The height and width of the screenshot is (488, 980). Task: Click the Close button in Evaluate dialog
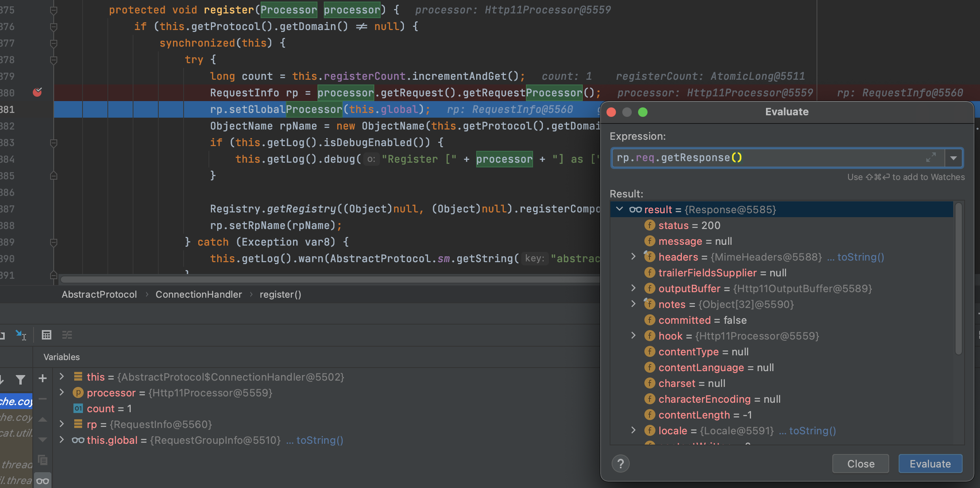pyautogui.click(x=860, y=463)
